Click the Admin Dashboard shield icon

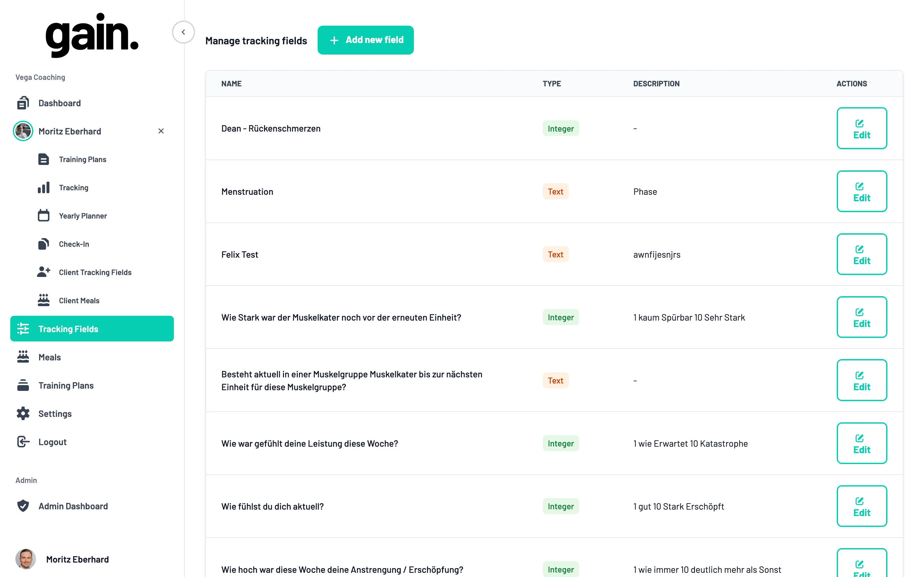[x=23, y=506]
